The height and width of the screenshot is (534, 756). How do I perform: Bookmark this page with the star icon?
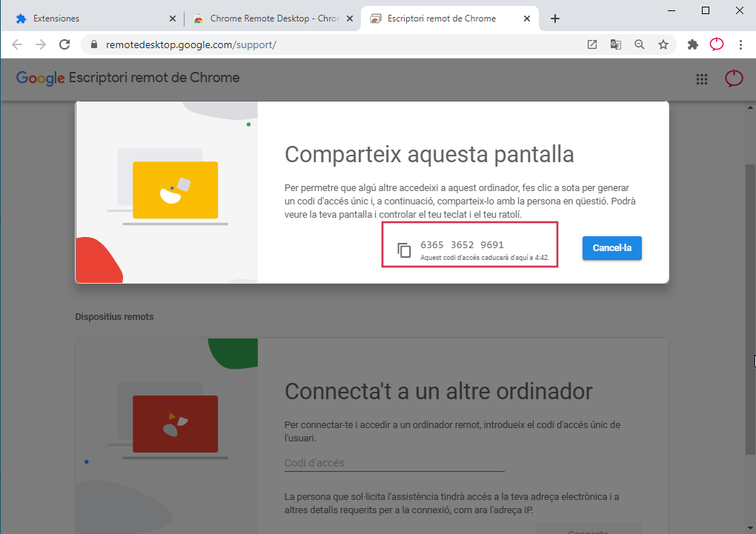663,45
